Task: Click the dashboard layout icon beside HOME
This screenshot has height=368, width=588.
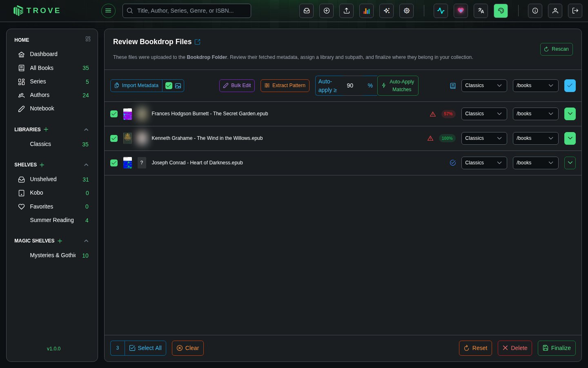Action: [x=88, y=39]
